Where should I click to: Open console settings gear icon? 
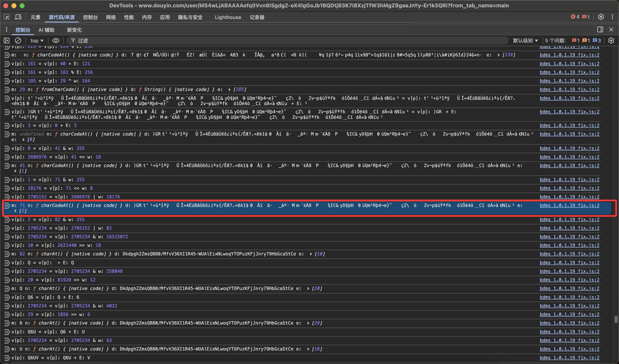(x=611, y=40)
